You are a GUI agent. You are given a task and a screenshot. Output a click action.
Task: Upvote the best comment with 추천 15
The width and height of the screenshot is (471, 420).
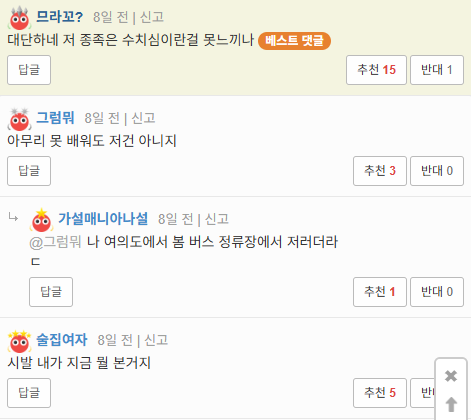(376, 70)
